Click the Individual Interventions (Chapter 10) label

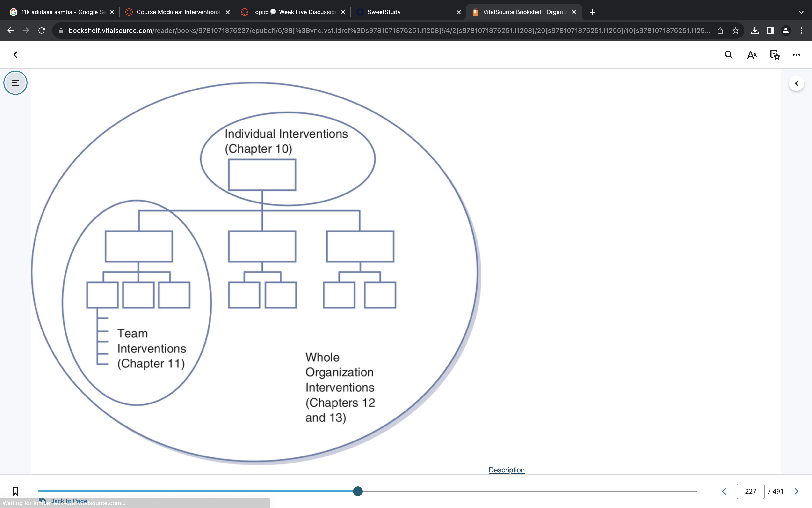pos(286,141)
